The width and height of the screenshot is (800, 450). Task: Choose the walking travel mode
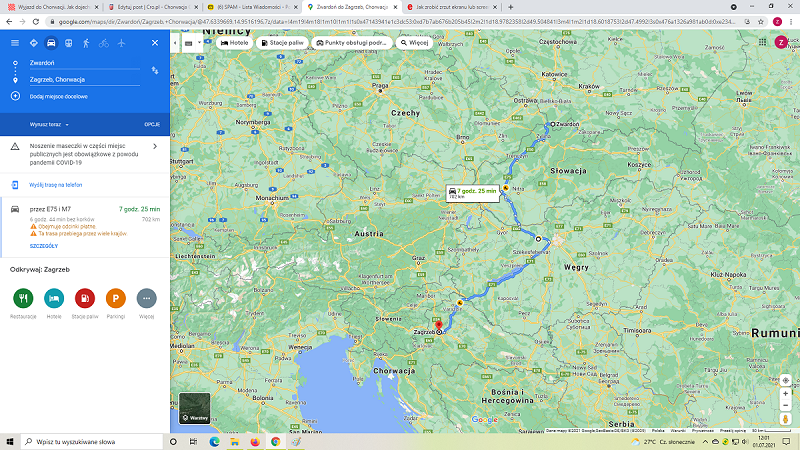86,43
